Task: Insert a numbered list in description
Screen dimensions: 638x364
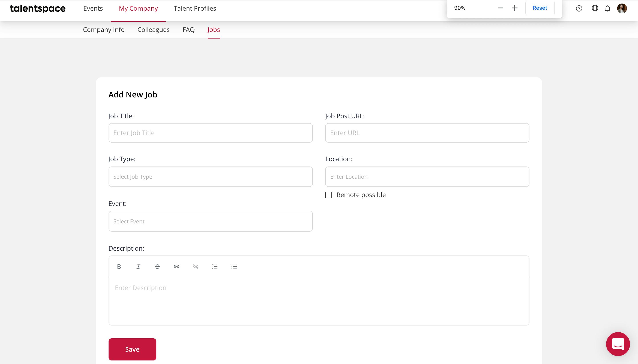Action: [215, 267]
